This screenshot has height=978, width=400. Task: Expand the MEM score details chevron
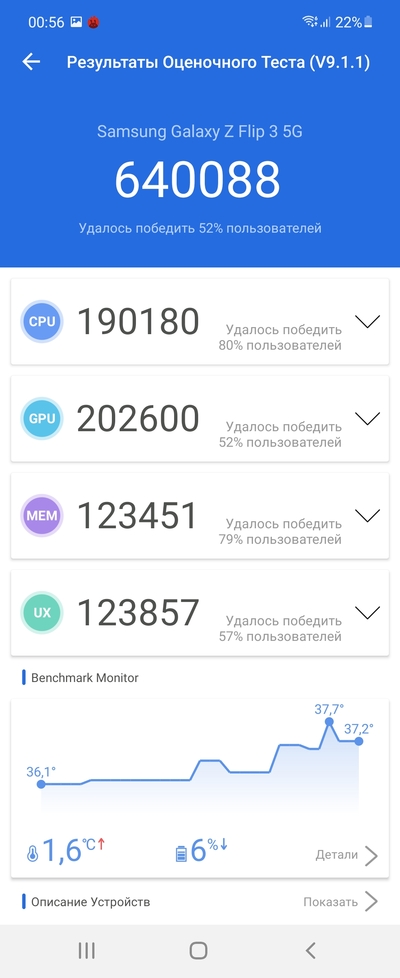coord(368,516)
